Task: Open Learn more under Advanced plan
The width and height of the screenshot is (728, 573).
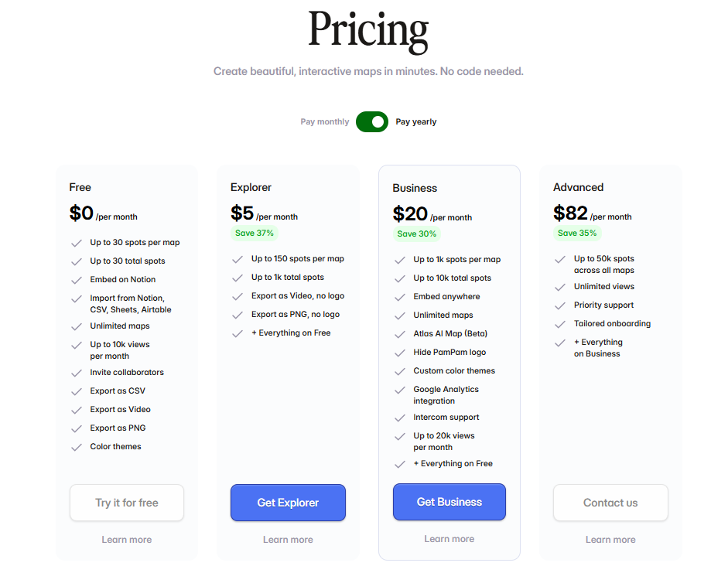Action: click(x=610, y=540)
